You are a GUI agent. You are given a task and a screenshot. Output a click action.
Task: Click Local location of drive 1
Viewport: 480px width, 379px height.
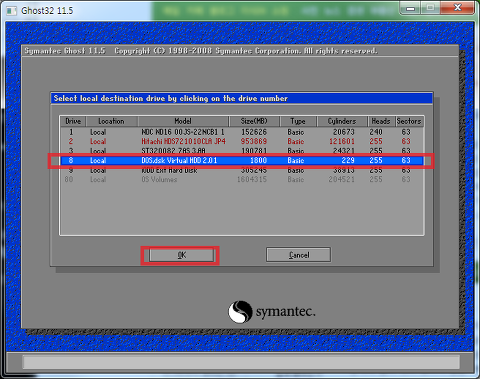click(98, 132)
